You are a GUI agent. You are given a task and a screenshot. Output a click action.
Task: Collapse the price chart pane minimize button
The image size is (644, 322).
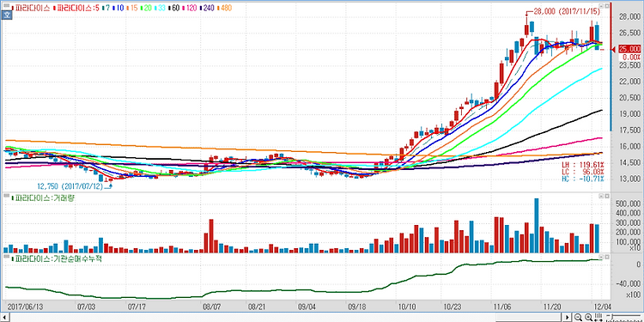tap(601, 6)
